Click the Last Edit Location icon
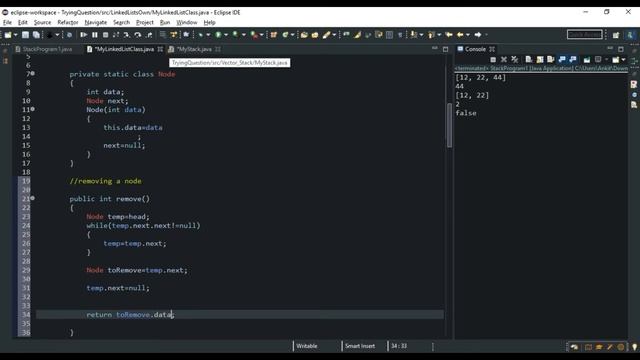This screenshot has width=640, height=360. (x=449, y=35)
